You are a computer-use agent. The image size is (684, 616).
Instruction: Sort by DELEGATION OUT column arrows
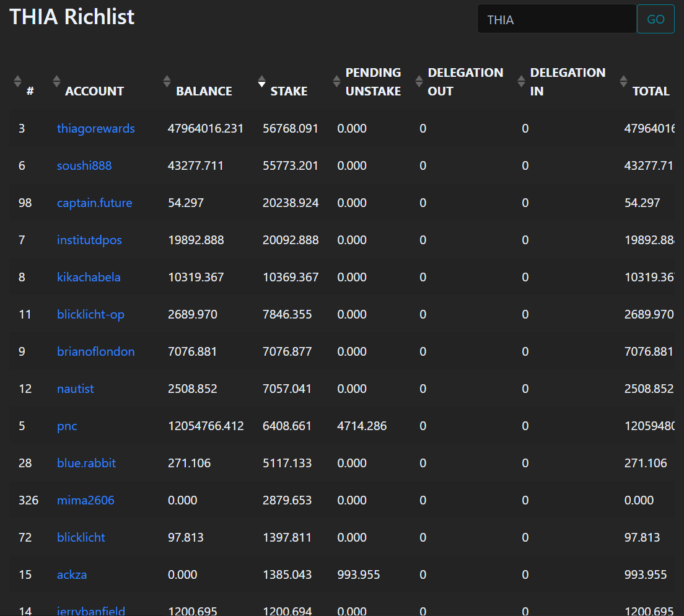(x=419, y=81)
